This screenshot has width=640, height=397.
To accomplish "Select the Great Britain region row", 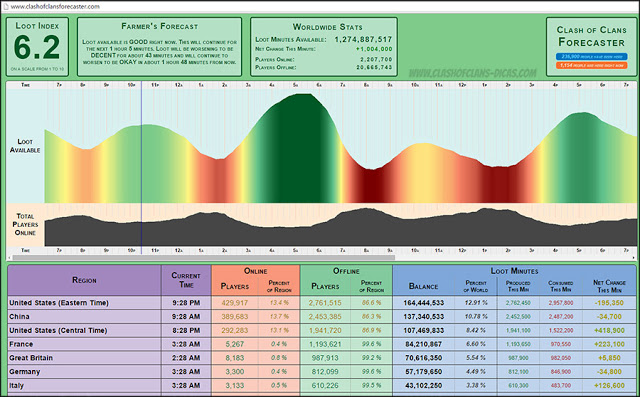I will [x=322, y=358].
